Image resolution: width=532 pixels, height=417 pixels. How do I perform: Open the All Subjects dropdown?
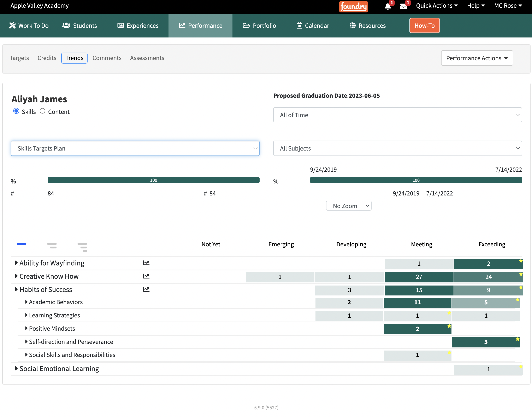click(x=397, y=148)
